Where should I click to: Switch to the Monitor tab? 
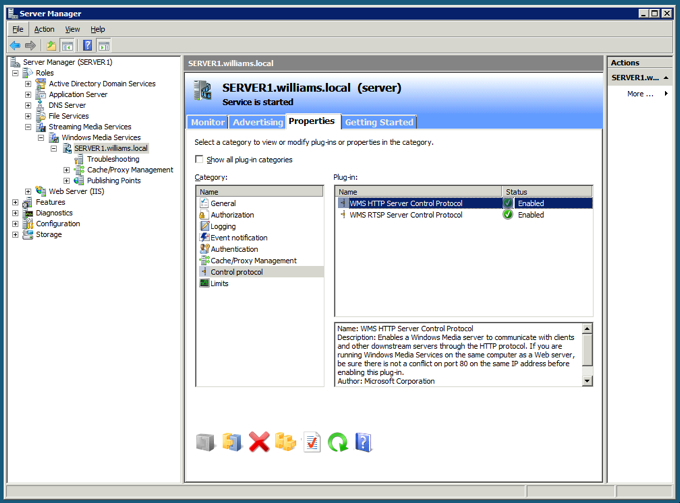207,122
